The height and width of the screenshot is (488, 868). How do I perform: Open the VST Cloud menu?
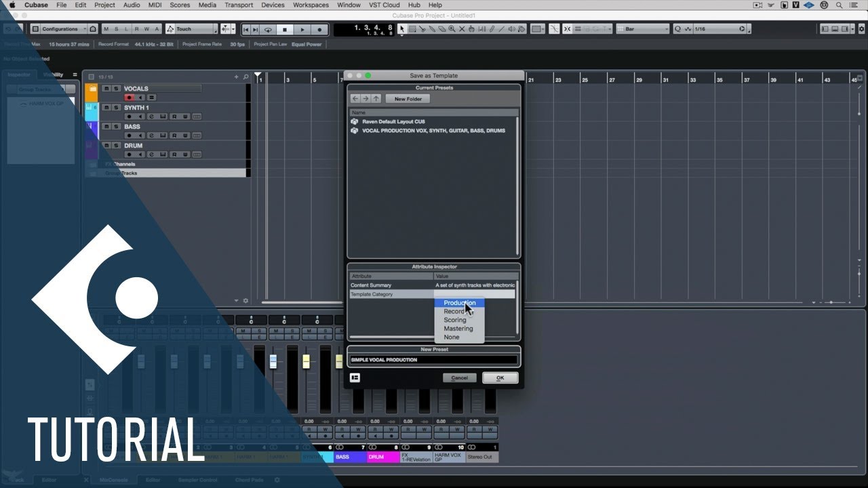pyautogui.click(x=383, y=5)
